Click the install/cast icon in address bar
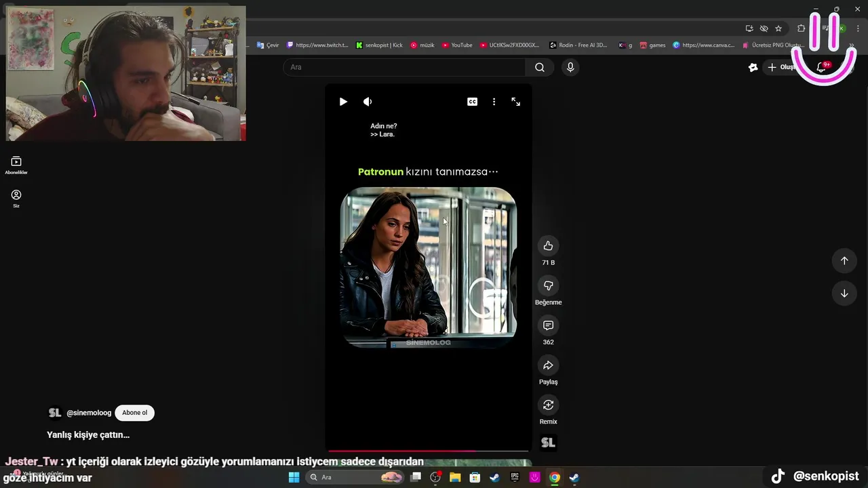Screen dimensions: 868x488 (x=749, y=28)
